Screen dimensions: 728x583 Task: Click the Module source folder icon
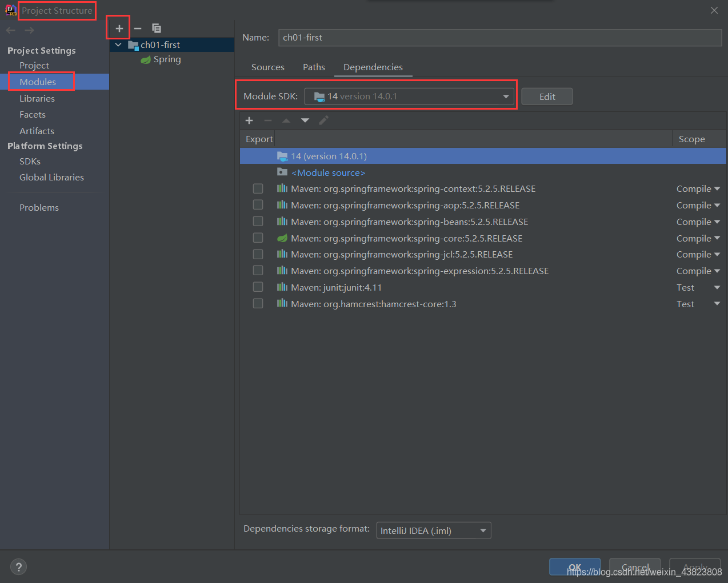[x=282, y=172]
